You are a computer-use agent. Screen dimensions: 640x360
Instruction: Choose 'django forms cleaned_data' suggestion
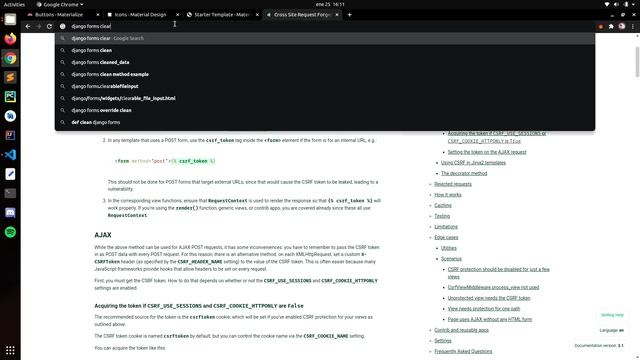tap(325, 62)
